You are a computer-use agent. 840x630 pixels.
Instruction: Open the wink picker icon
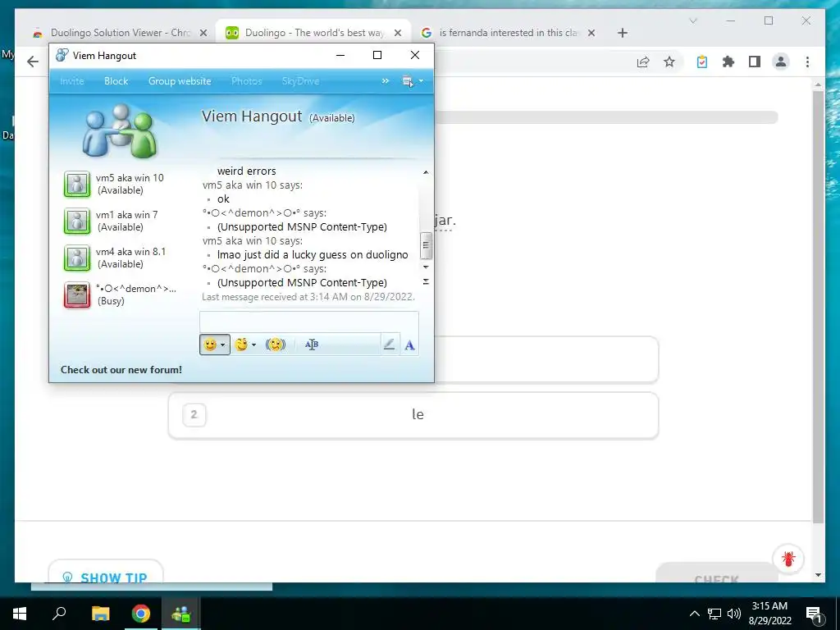coord(241,345)
